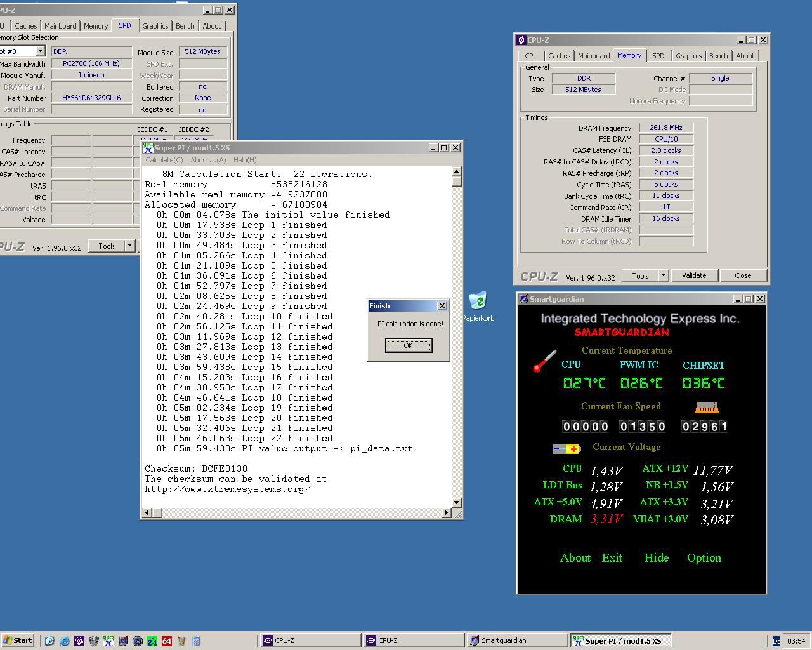Switch to the Bench tab in the right CPU-Z window

coord(718,56)
